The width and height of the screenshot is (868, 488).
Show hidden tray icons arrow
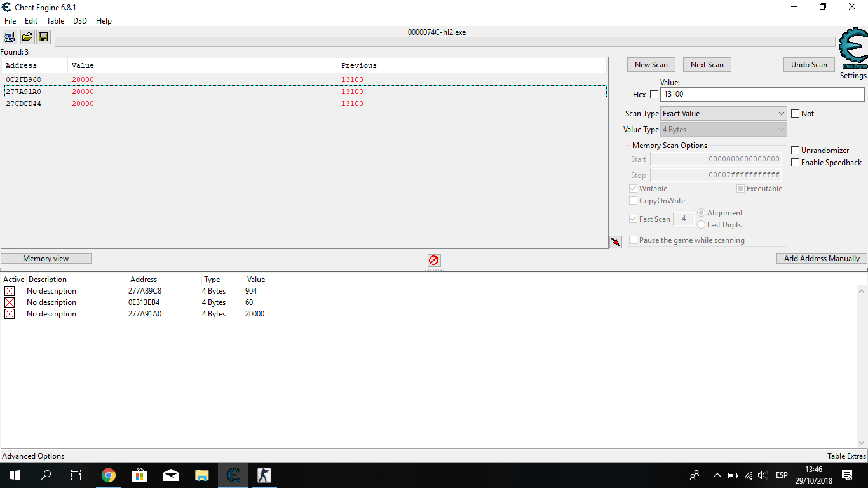click(717, 475)
